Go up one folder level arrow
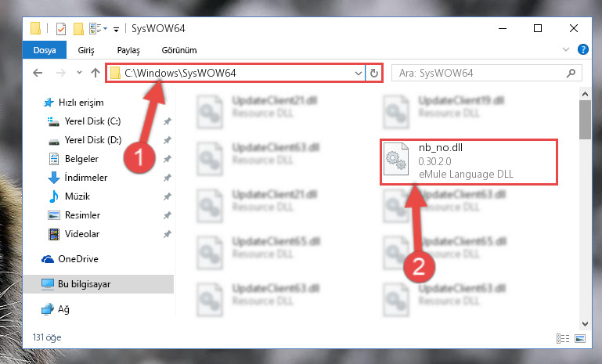This screenshot has width=602, height=364. tap(96, 73)
